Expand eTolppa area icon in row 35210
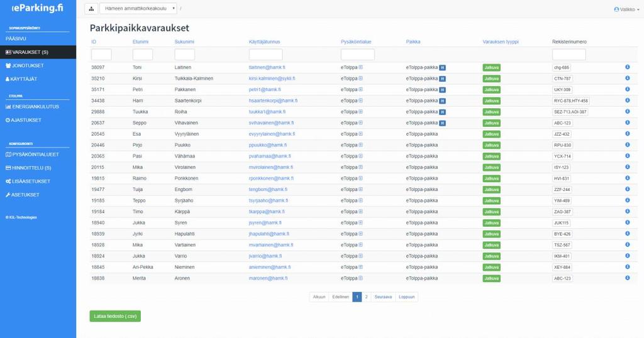This screenshot has height=338, width=644. (360, 79)
